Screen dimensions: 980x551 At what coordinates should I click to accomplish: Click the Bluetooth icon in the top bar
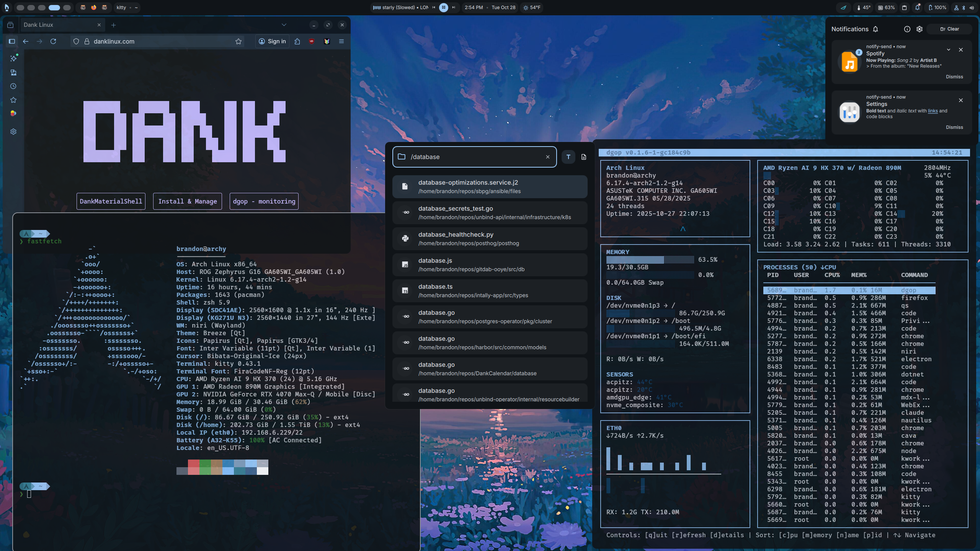tap(964, 7)
